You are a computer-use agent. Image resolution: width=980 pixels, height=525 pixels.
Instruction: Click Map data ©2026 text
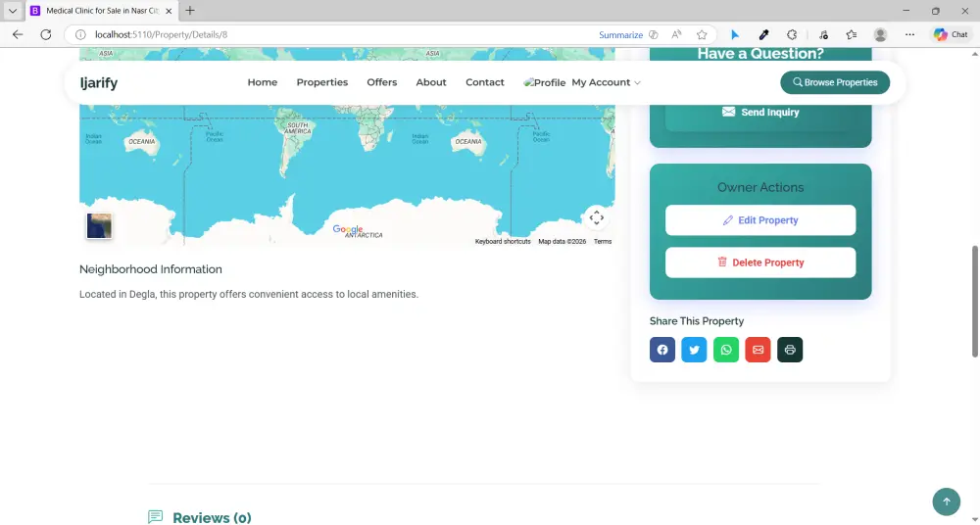click(562, 241)
